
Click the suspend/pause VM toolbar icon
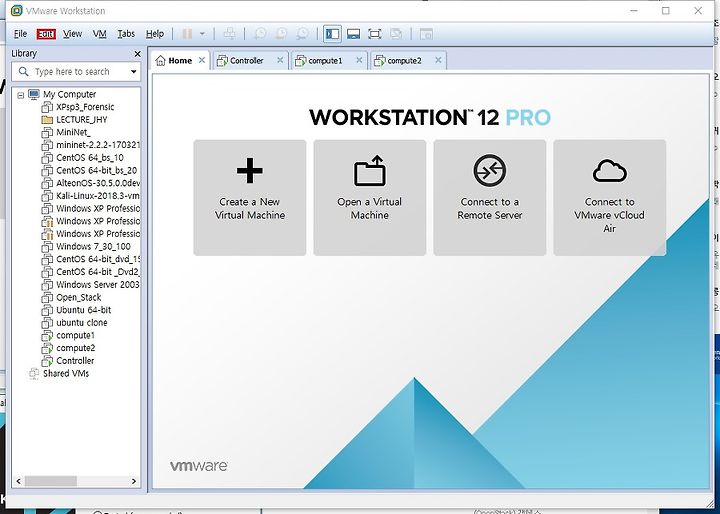[187, 34]
